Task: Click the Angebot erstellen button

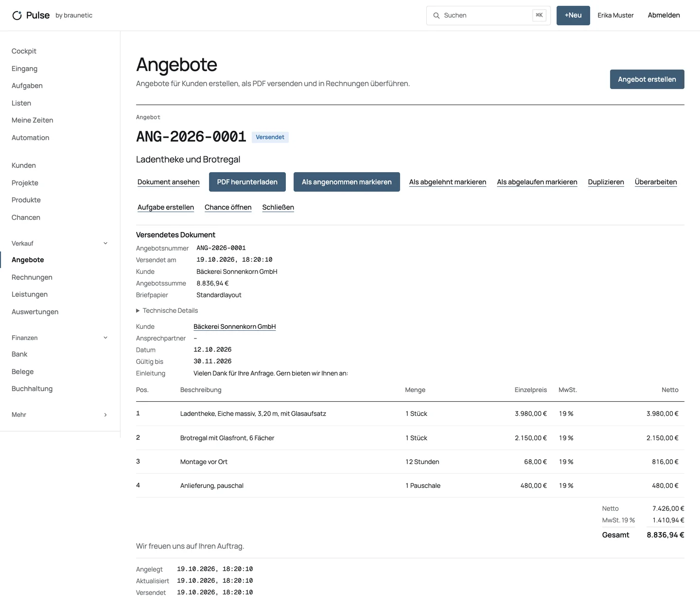Action: click(x=647, y=79)
